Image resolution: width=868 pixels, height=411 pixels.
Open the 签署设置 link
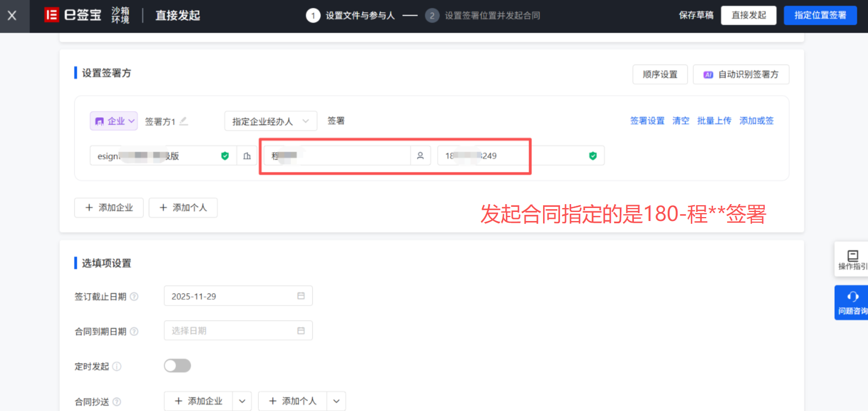647,121
